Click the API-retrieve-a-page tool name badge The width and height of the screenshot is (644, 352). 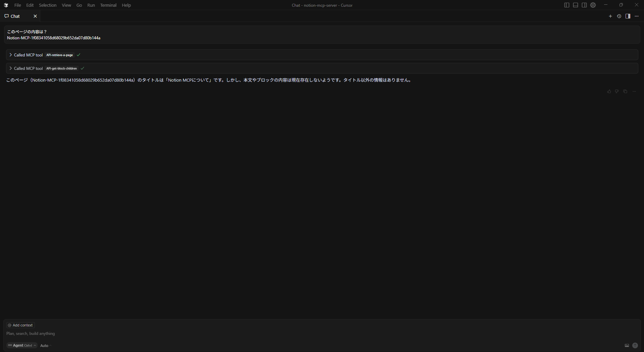tap(60, 55)
